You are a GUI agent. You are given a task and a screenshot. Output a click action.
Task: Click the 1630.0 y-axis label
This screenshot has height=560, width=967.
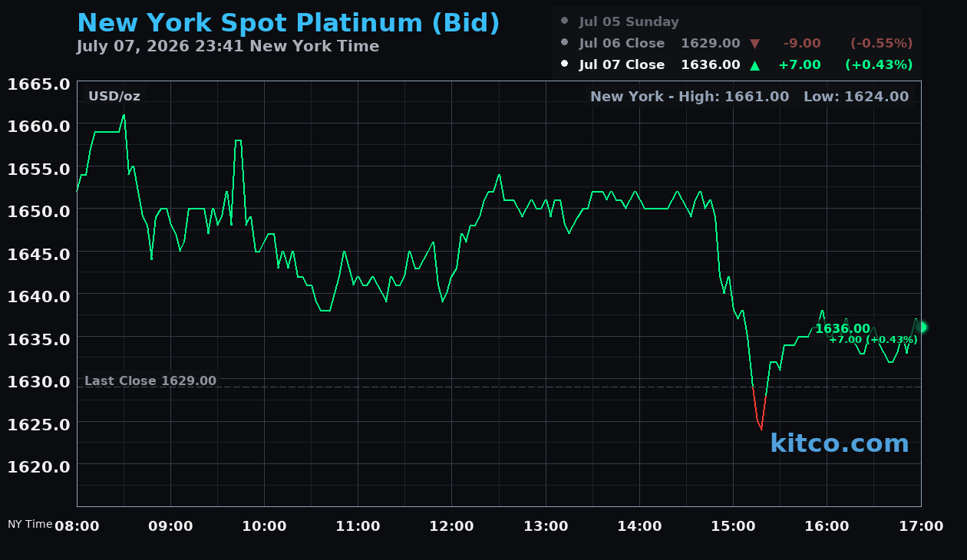(39, 381)
